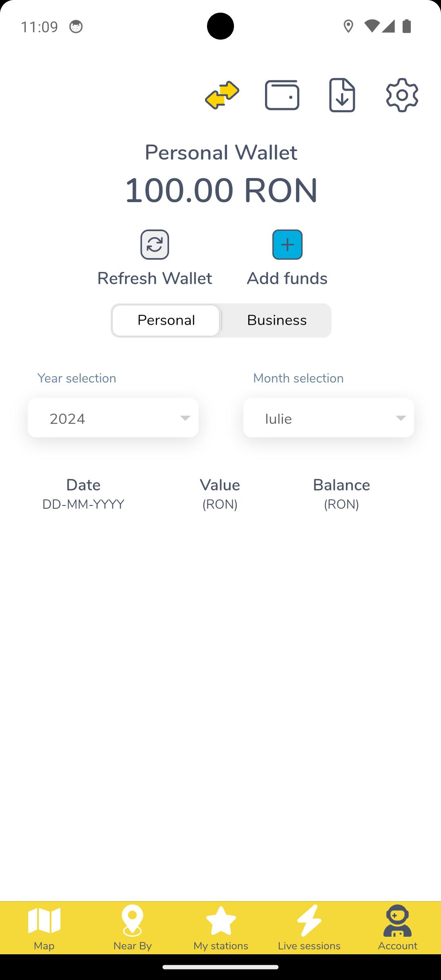Open the wallet icon in top toolbar
The image size is (441, 980).
click(x=282, y=95)
